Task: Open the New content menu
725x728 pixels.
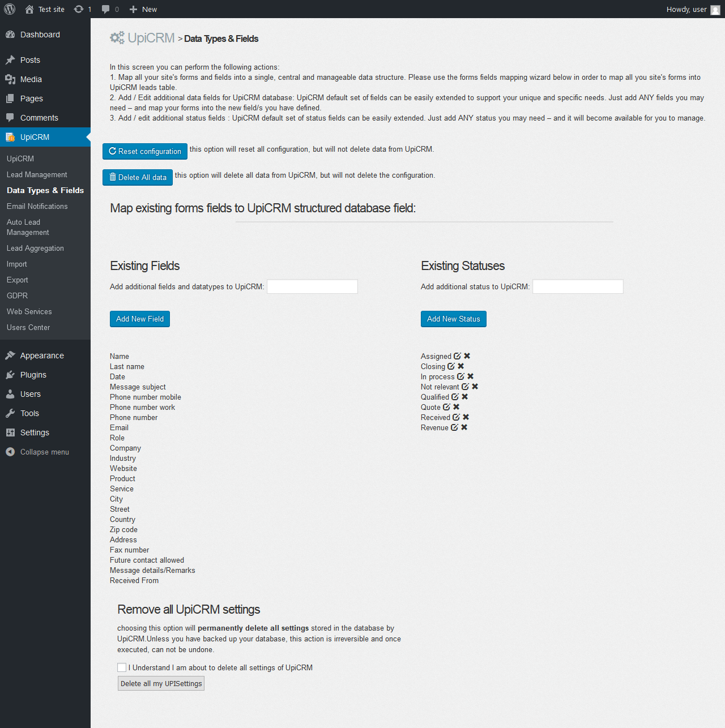Action: coord(143,9)
